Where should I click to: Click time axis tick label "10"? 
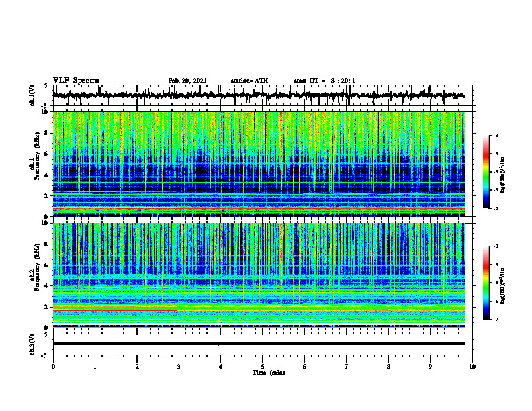tap(472, 367)
